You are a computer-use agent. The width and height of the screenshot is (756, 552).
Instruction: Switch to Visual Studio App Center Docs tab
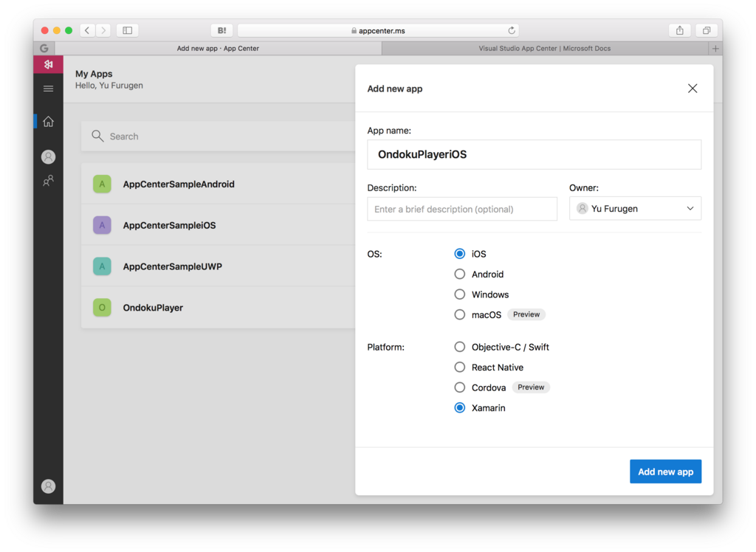pos(545,48)
